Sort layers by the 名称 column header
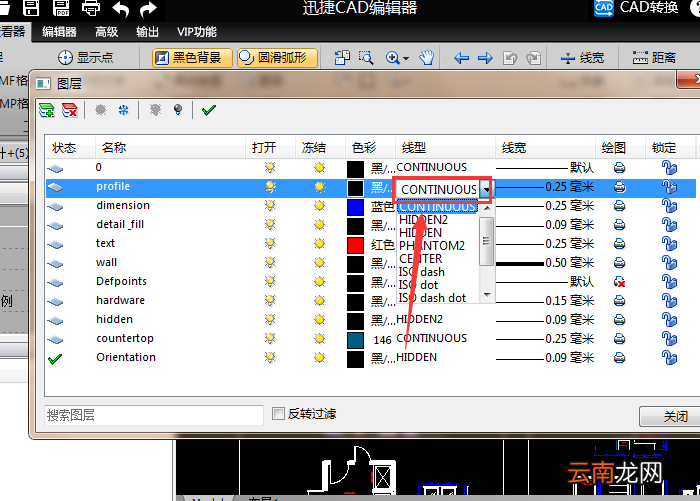The image size is (700, 501). click(x=170, y=148)
